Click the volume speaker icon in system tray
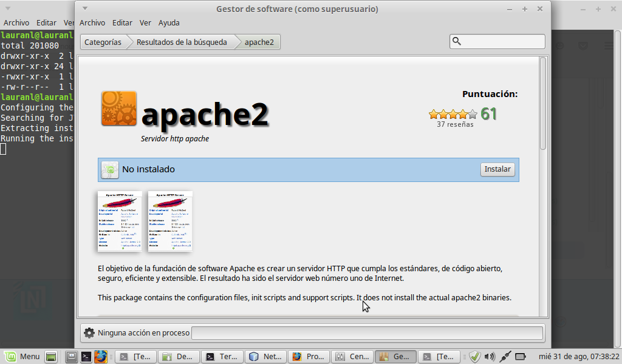 [x=490, y=357]
